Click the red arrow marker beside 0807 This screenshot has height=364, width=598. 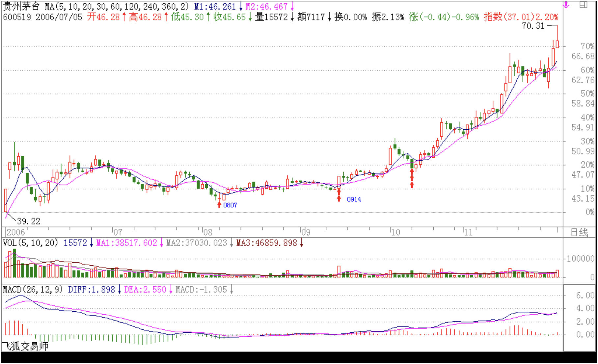[219, 205]
